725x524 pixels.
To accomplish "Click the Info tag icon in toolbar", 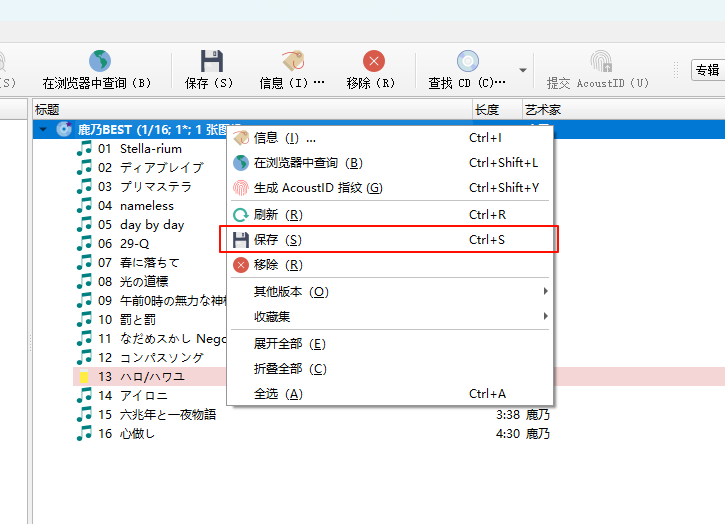I will pos(292,63).
